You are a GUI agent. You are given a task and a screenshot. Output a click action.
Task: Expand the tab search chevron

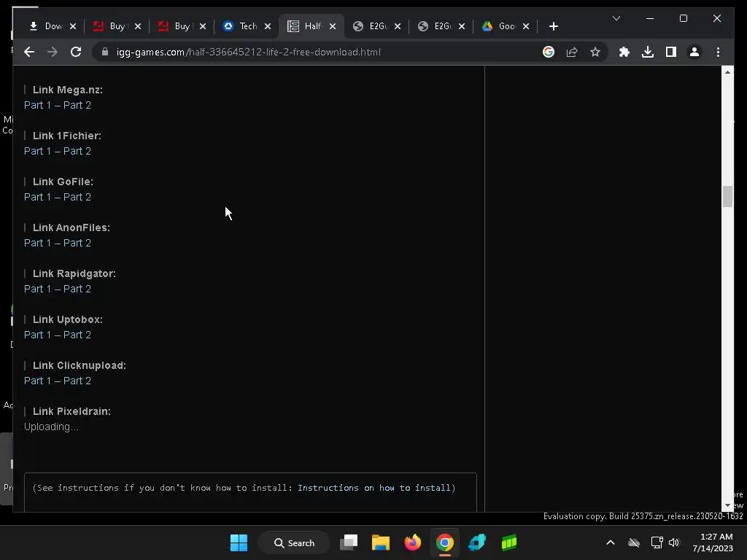[616, 18]
